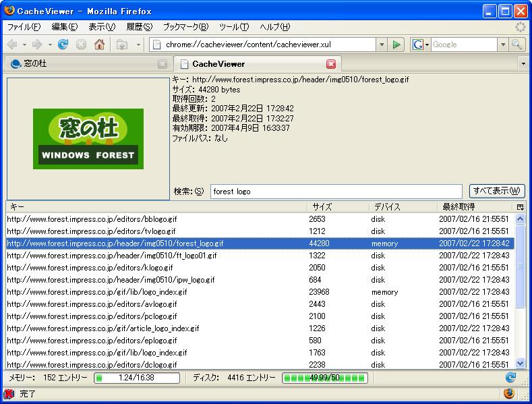Select the logo_index.gif row sized 23968
Image resolution: width=532 pixels, height=404 pixels.
pyautogui.click(x=260, y=292)
